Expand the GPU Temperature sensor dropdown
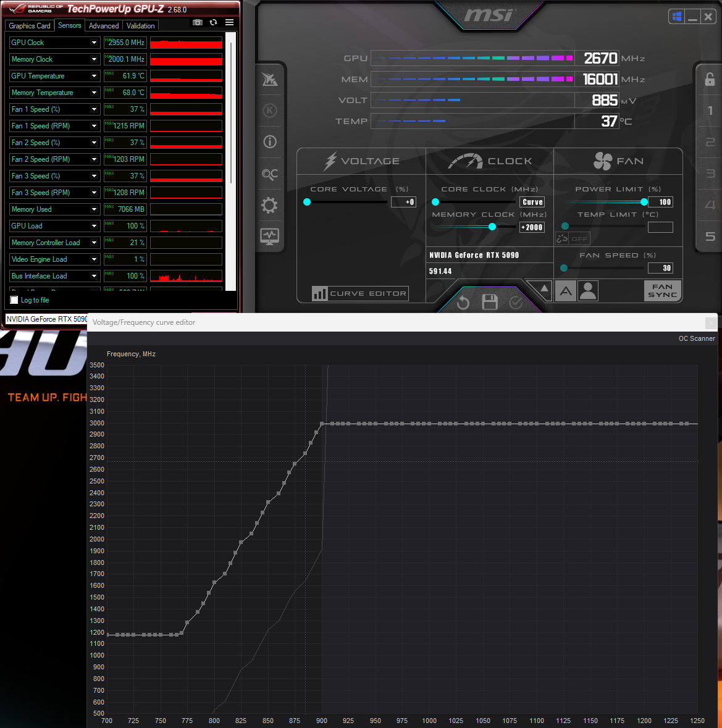 [x=94, y=76]
